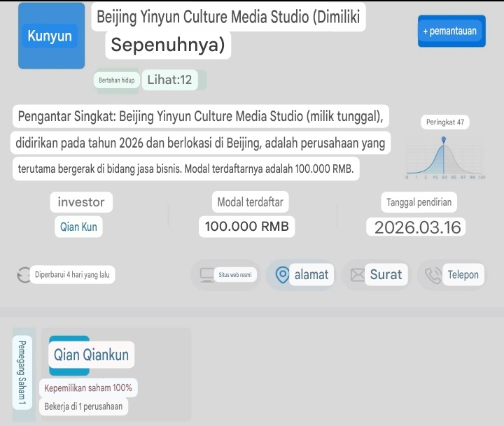Viewport: 504px width, 426px height.
Task: Click the Lihat:12 view count tag
Action: pyautogui.click(x=169, y=80)
